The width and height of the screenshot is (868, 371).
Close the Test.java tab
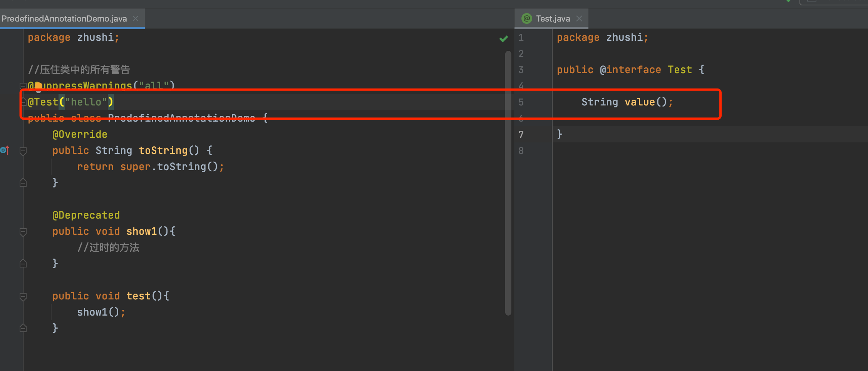[579, 18]
